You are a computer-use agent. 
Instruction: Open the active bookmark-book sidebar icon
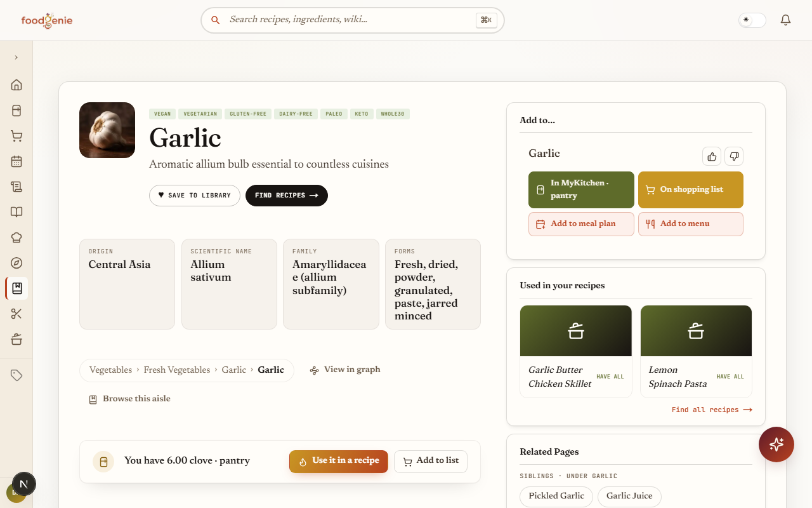tap(16, 288)
